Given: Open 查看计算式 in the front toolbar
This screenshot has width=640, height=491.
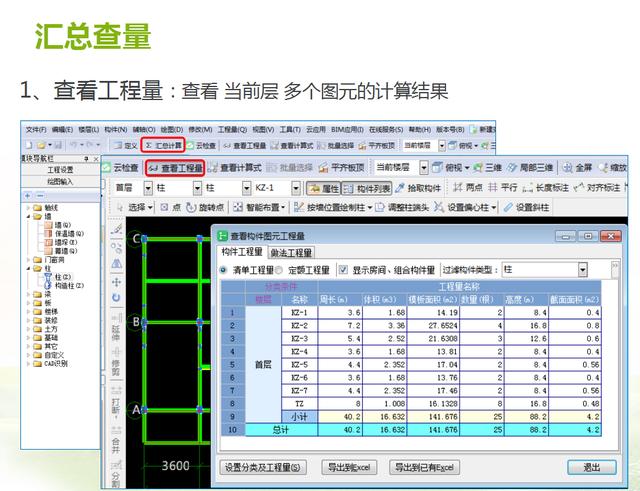Looking at the screenshot, I should point(235,167).
